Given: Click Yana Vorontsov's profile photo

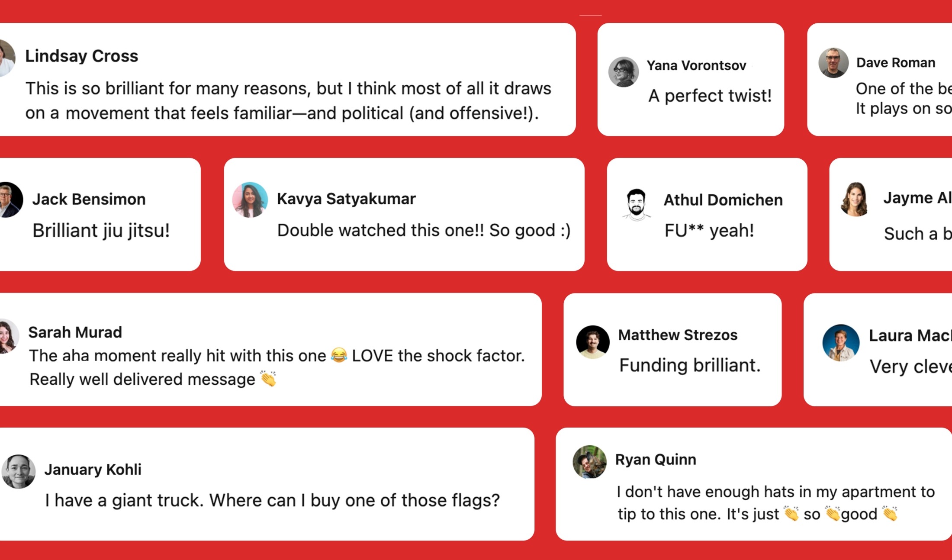Looking at the screenshot, I should pos(624,72).
